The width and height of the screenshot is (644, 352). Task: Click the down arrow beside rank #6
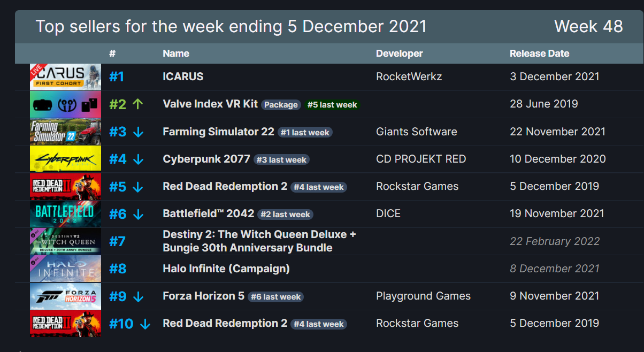(138, 214)
